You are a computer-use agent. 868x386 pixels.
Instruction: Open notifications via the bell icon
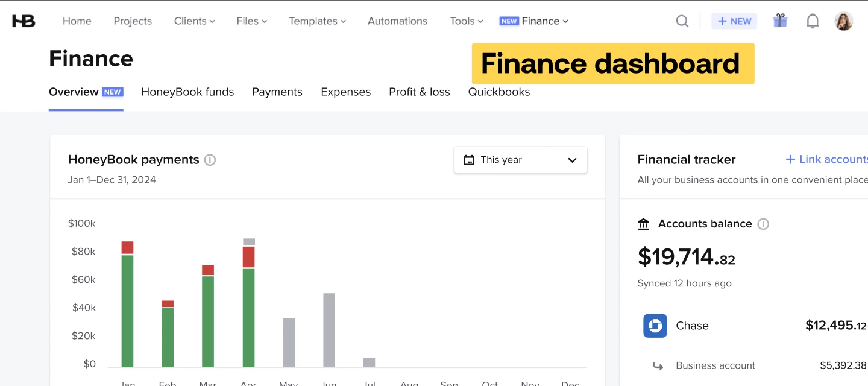(x=813, y=21)
